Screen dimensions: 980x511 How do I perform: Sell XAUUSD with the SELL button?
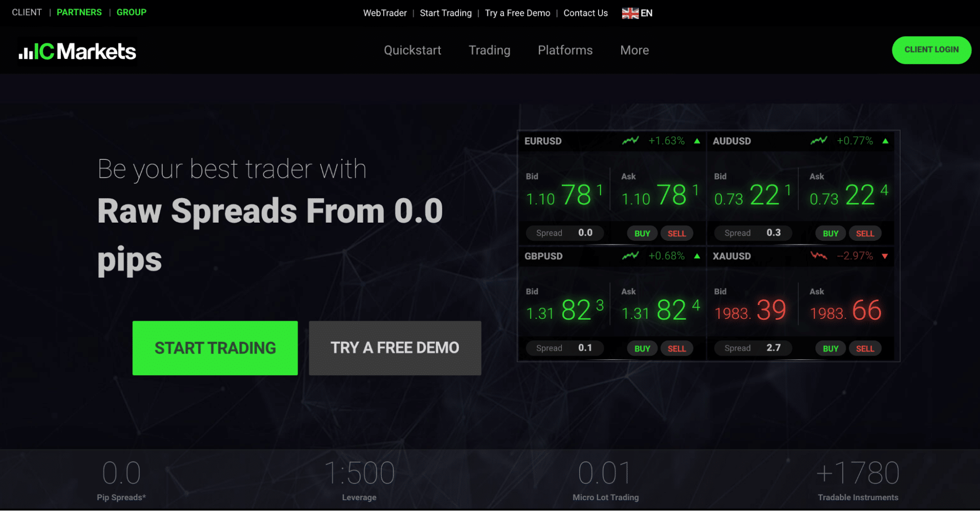pos(865,349)
